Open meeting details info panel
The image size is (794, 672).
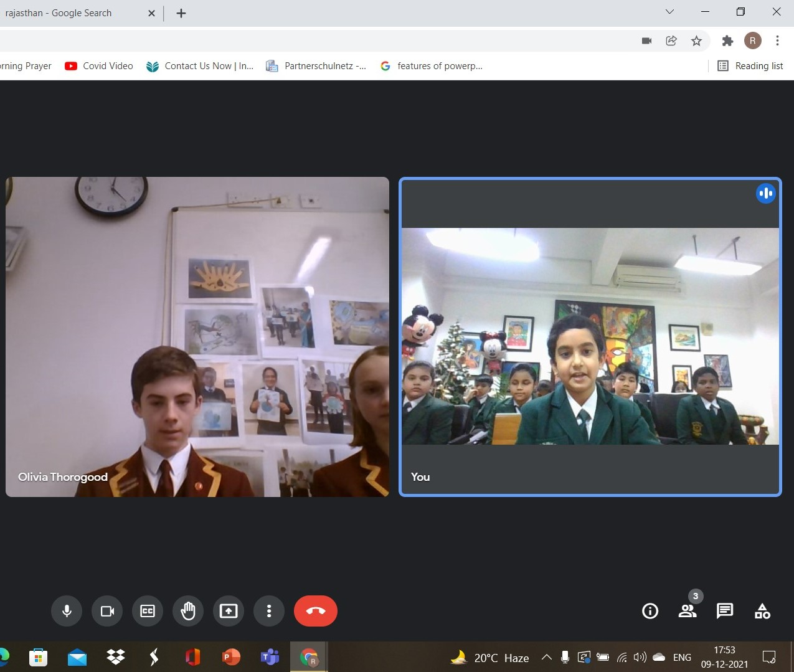coord(650,611)
